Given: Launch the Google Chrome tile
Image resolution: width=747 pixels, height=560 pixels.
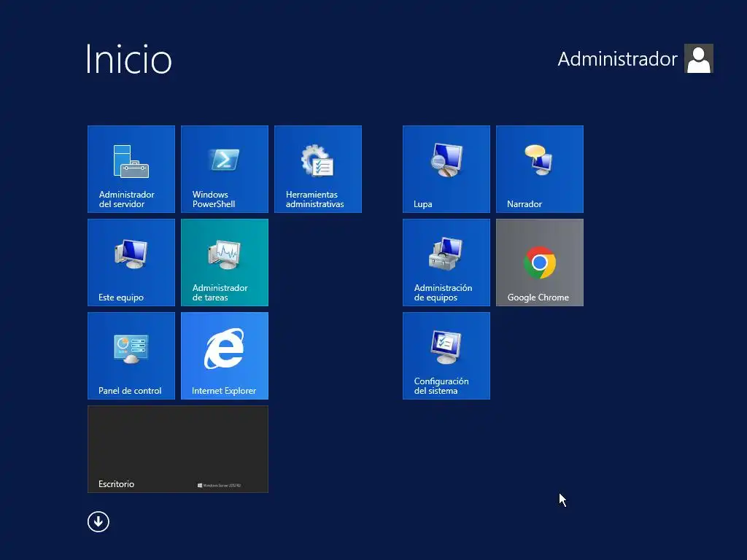Looking at the screenshot, I should [x=539, y=262].
